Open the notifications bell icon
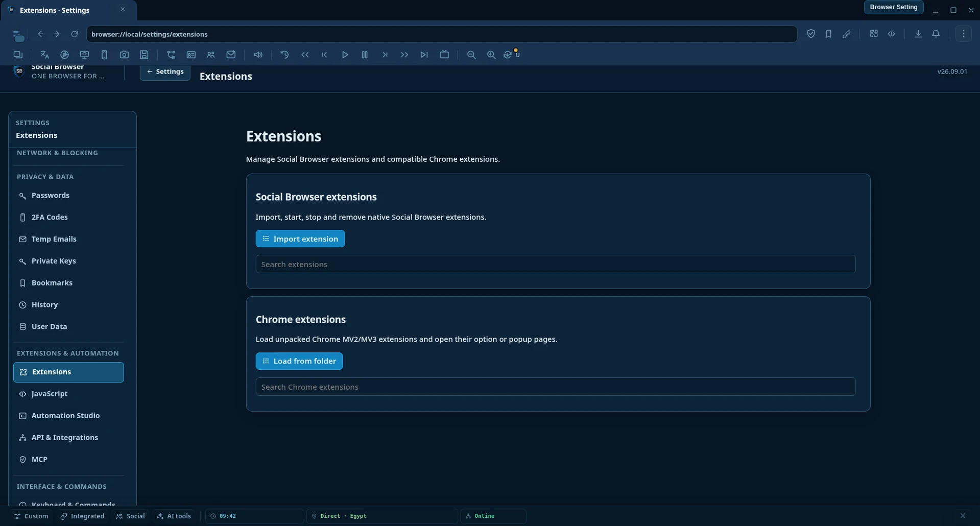Screen dimensions: 980x526 tap(936, 34)
